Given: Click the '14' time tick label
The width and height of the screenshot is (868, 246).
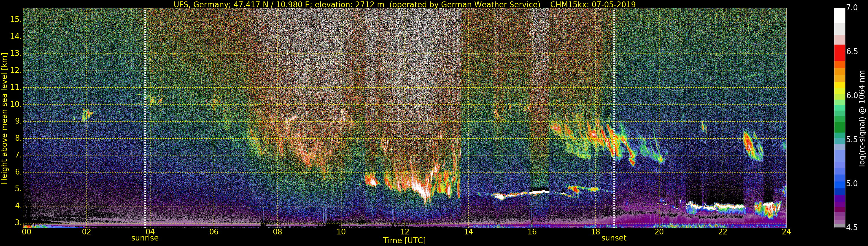Looking at the screenshot, I should (468, 232).
